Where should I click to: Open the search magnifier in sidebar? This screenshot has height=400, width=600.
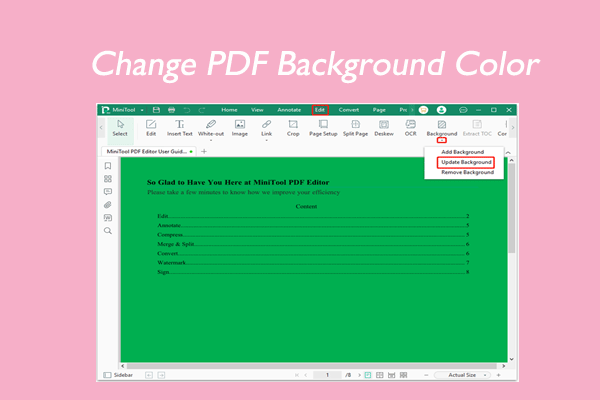click(108, 231)
